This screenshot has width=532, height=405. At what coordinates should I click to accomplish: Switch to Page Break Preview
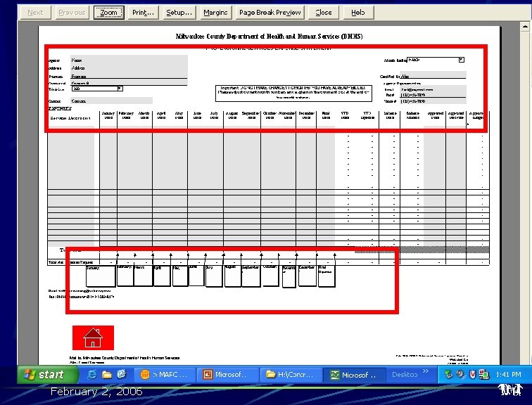click(270, 13)
